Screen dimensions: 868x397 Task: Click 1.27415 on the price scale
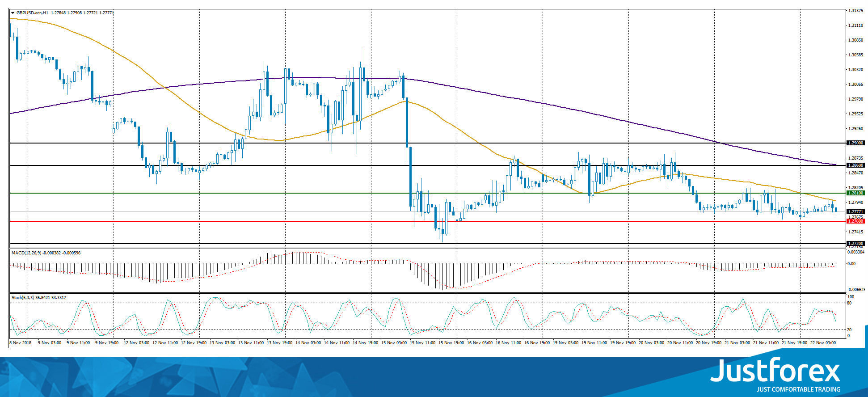pyautogui.click(x=856, y=232)
